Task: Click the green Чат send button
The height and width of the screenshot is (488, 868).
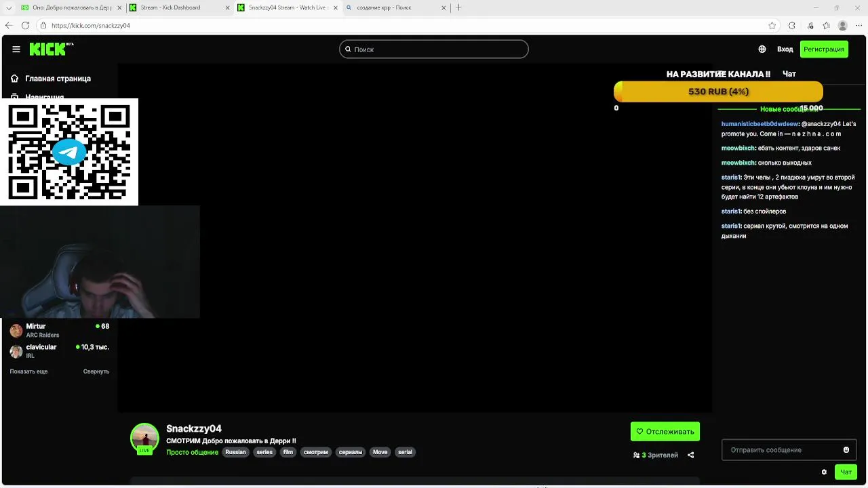Action: (x=846, y=472)
